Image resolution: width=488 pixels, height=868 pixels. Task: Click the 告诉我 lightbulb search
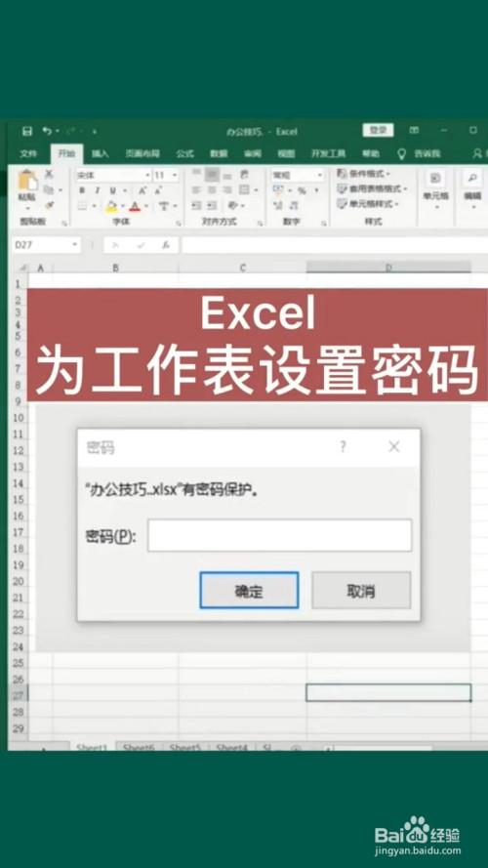(419, 154)
